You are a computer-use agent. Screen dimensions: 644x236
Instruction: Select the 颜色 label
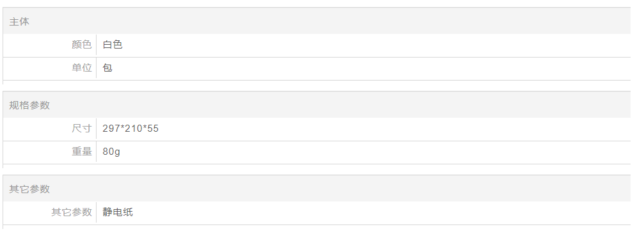[82, 44]
